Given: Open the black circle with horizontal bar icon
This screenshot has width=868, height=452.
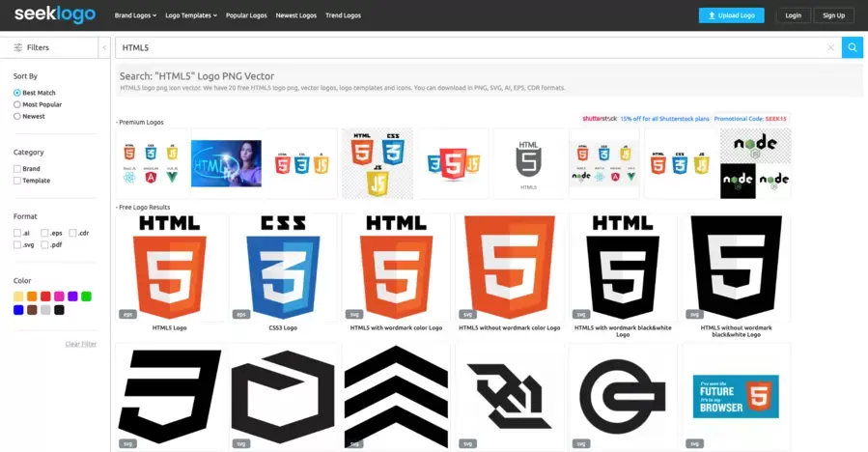Looking at the screenshot, I should coord(623,397).
